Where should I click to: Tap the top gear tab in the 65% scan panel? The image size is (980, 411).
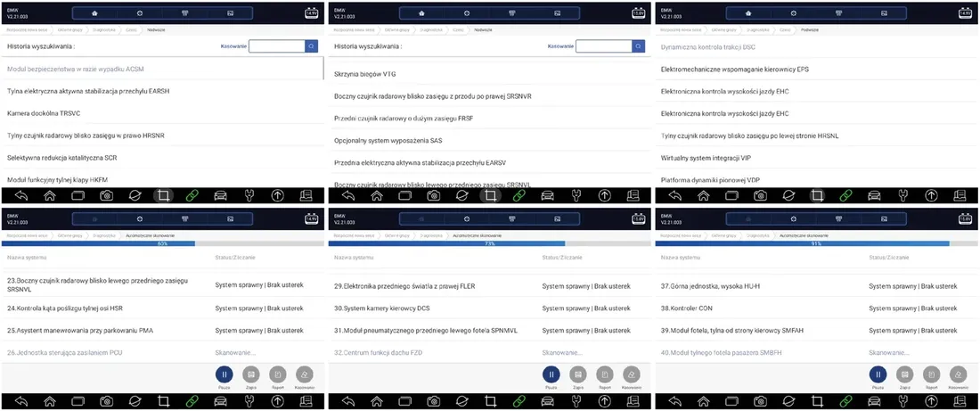click(140, 219)
